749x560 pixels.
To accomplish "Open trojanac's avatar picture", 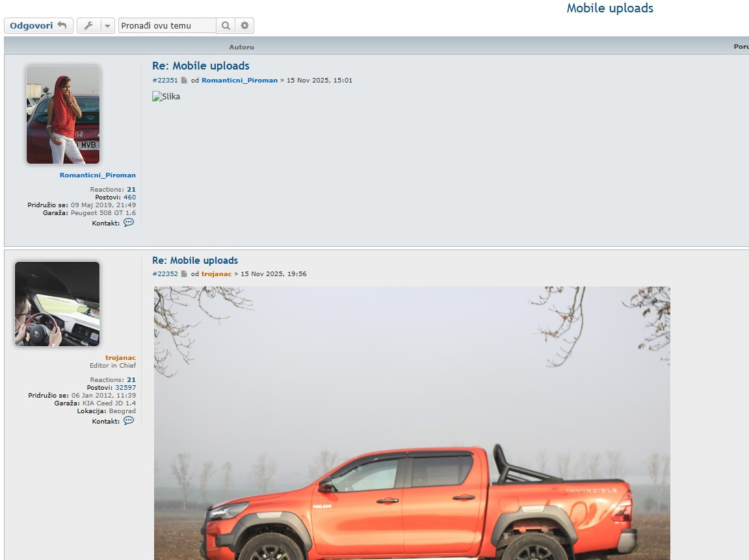I will pos(57,304).
